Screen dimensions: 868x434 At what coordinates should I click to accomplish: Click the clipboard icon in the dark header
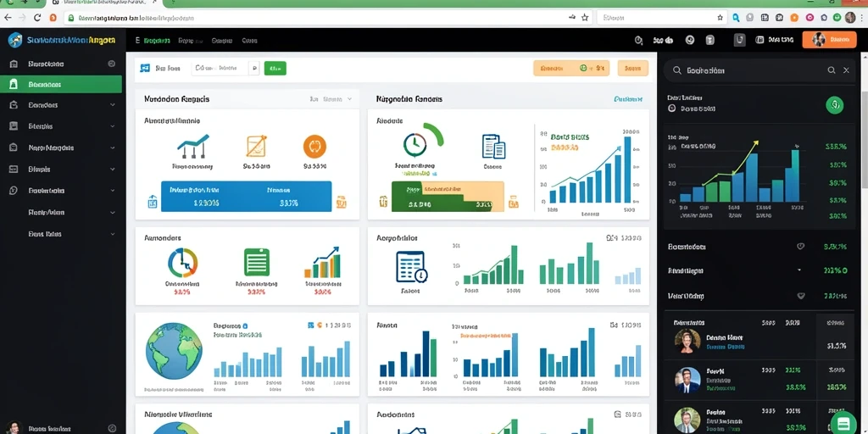click(709, 40)
